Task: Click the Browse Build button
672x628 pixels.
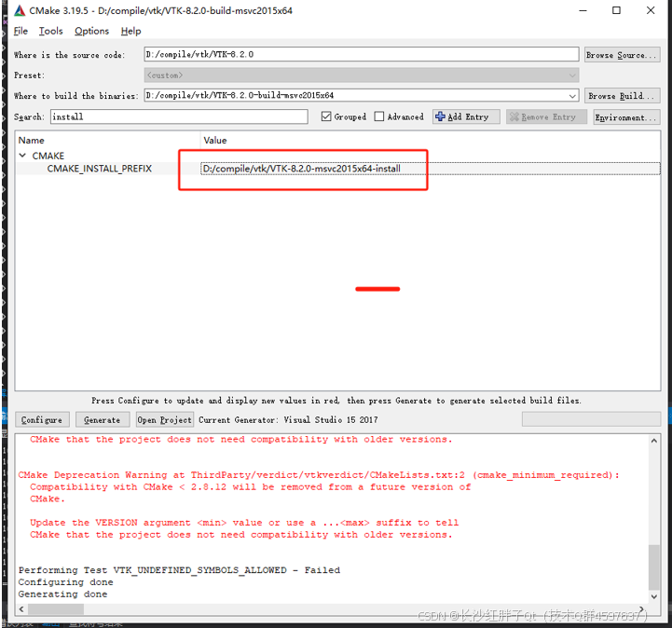Action: pos(622,96)
